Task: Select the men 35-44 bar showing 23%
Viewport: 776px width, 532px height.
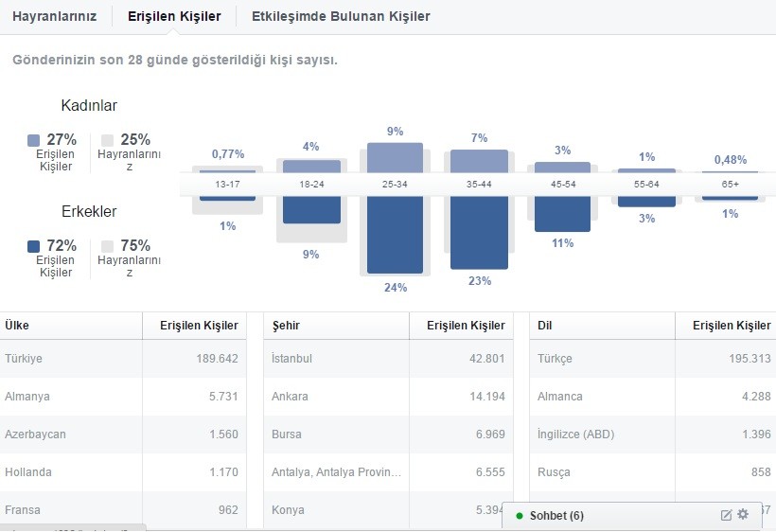Action: (479, 233)
